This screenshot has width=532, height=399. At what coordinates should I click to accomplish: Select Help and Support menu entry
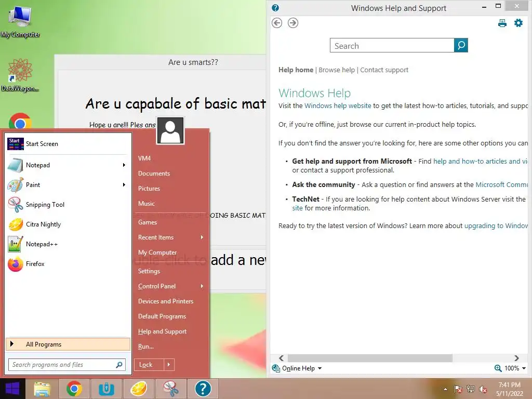click(x=162, y=331)
